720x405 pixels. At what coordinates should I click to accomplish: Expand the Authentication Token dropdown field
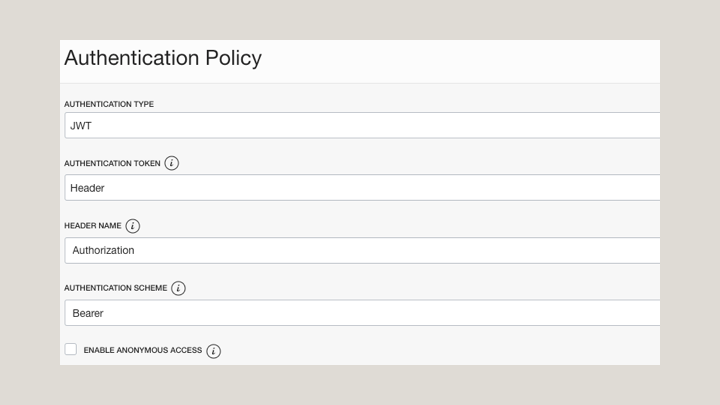[362, 188]
